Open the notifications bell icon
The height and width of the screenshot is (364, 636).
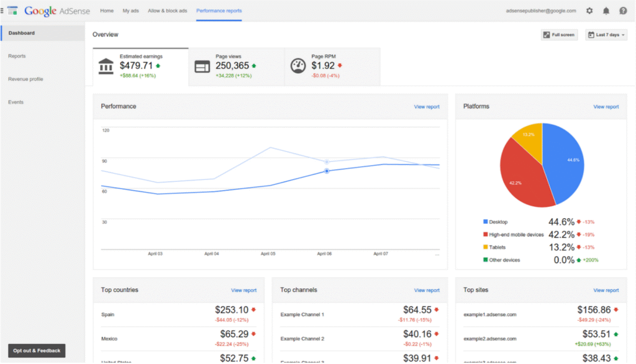click(606, 11)
